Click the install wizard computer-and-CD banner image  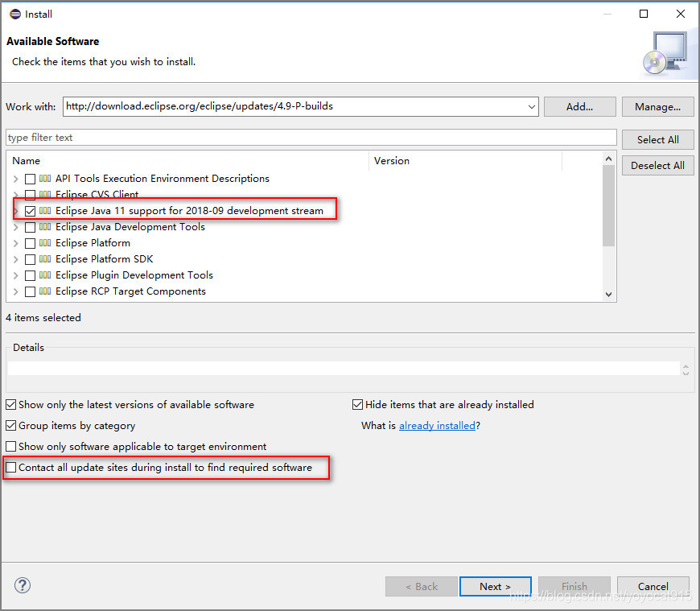(x=666, y=54)
